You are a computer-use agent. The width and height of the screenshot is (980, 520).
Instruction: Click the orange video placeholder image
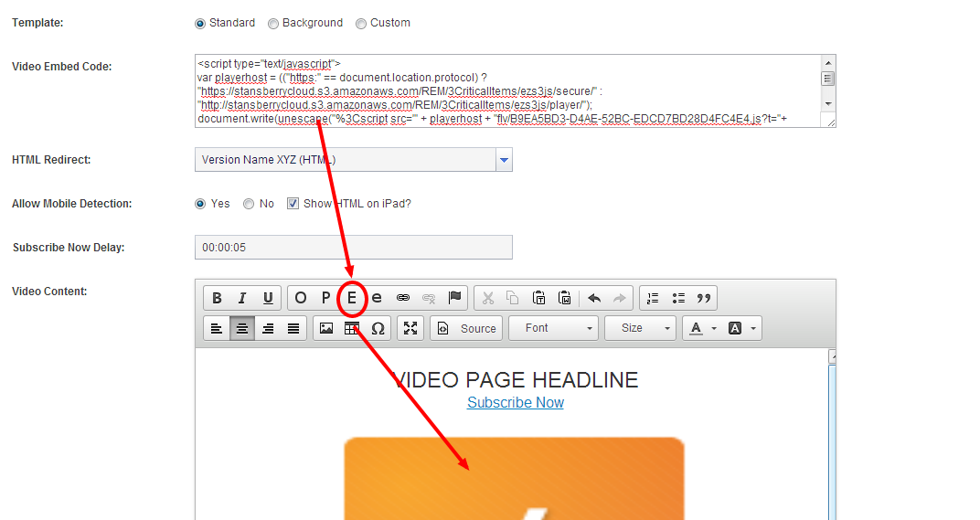tap(515, 479)
